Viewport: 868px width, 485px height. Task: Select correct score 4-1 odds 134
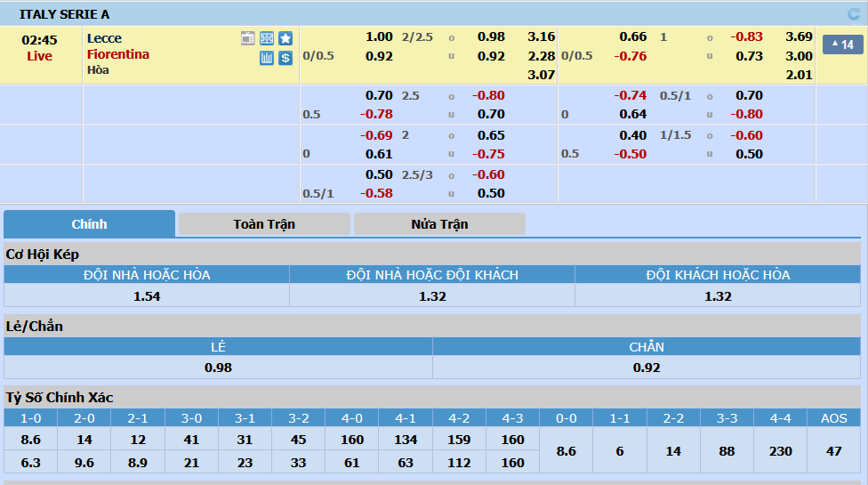[406, 440]
